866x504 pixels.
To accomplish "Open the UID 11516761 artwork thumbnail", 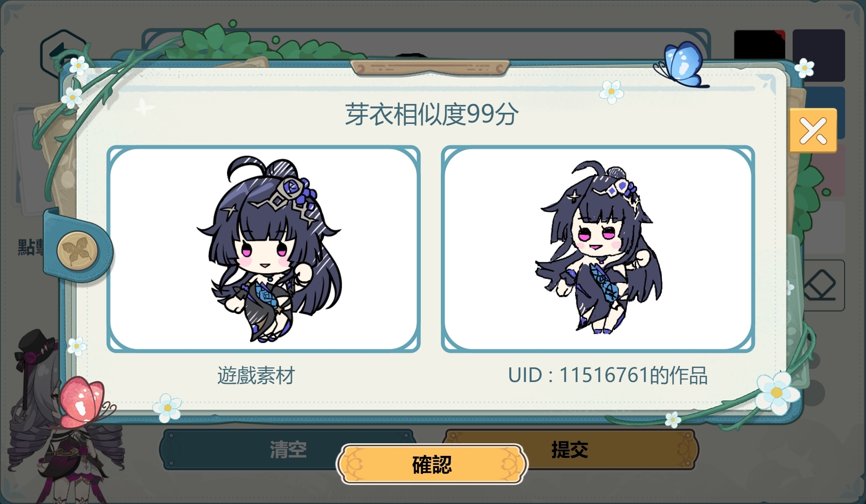I will click(x=598, y=249).
